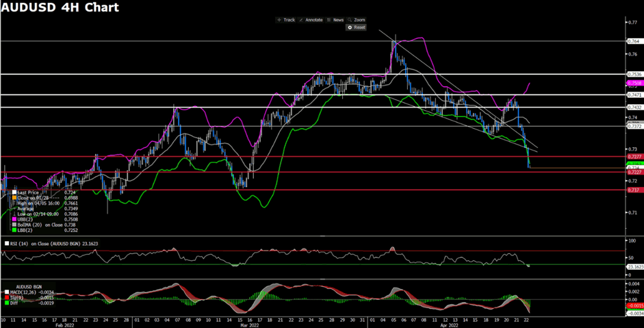Click the 0.77 price axis tick
The height and width of the screenshot is (328, 644).
(x=632, y=22)
